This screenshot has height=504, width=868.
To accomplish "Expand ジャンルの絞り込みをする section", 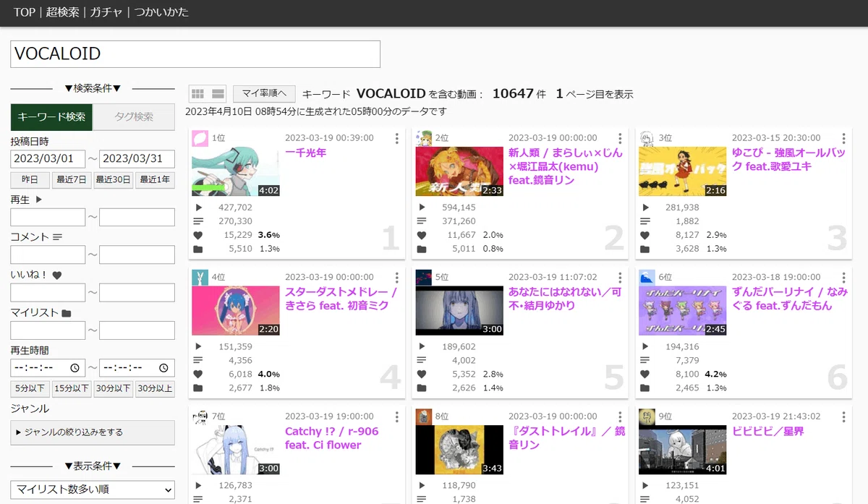I will coord(93,432).
